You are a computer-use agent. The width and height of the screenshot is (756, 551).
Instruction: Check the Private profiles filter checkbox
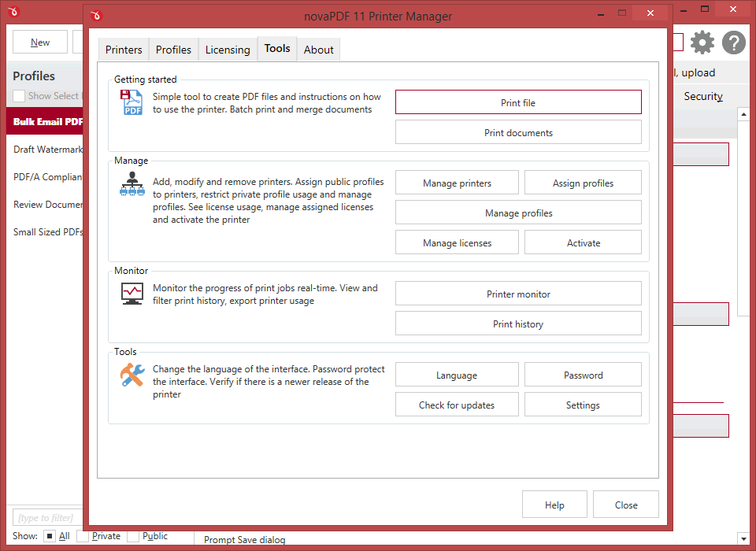pos(83,536)
